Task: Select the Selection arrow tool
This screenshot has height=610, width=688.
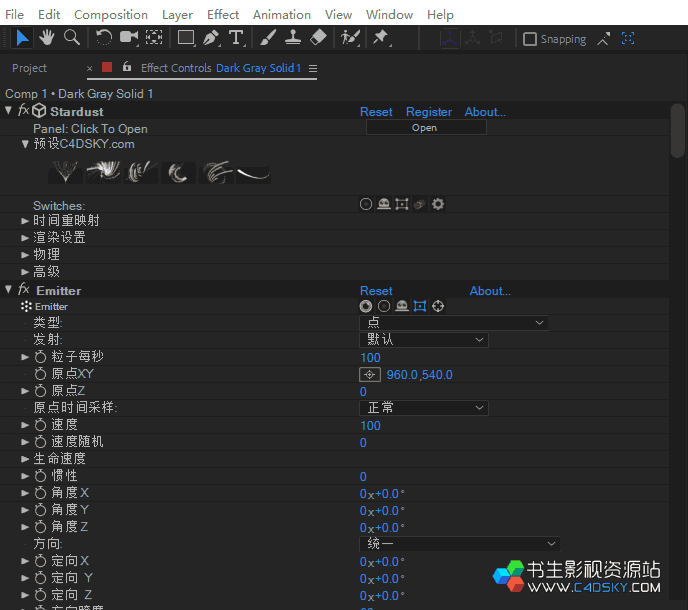Action: click(x=22, y=38)
